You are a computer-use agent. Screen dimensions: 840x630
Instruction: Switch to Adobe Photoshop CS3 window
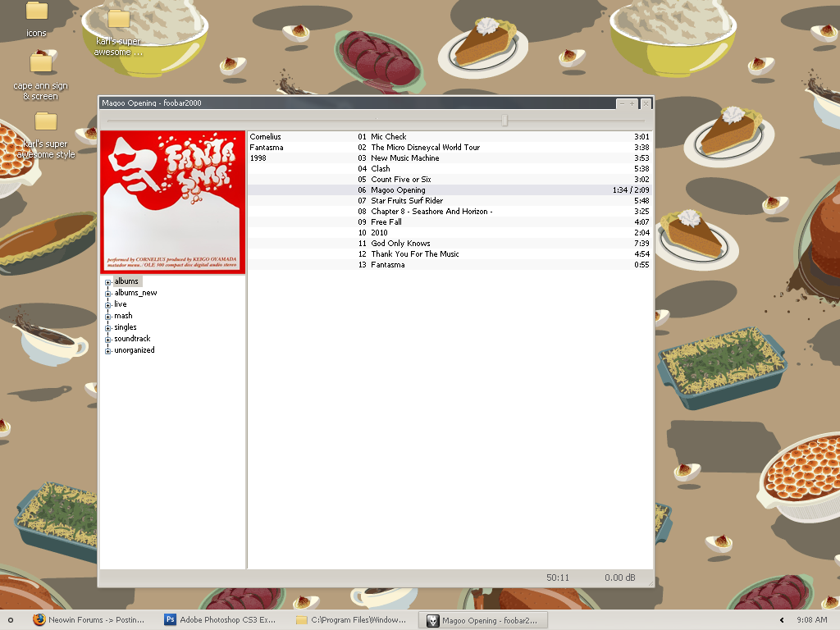tap(221, 620)
